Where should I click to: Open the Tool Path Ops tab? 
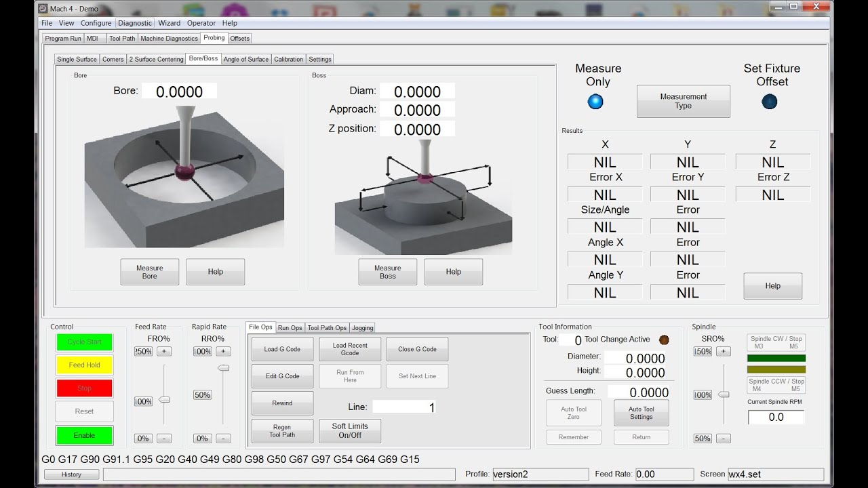[327, 327]
